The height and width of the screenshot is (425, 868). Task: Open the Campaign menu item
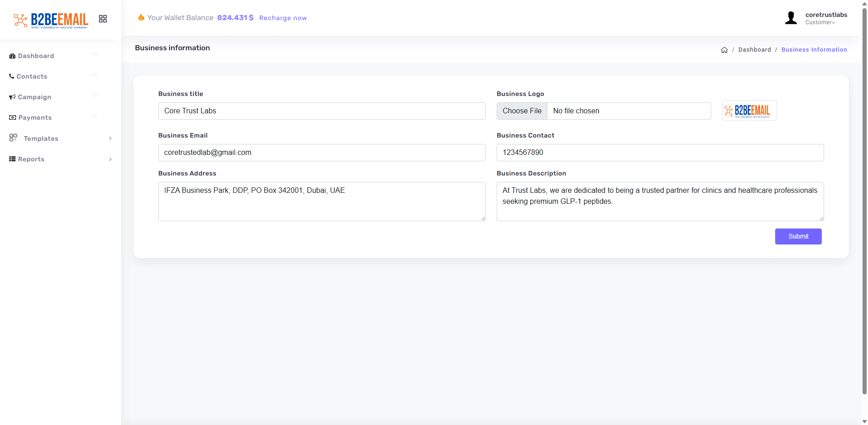[34, 97]
